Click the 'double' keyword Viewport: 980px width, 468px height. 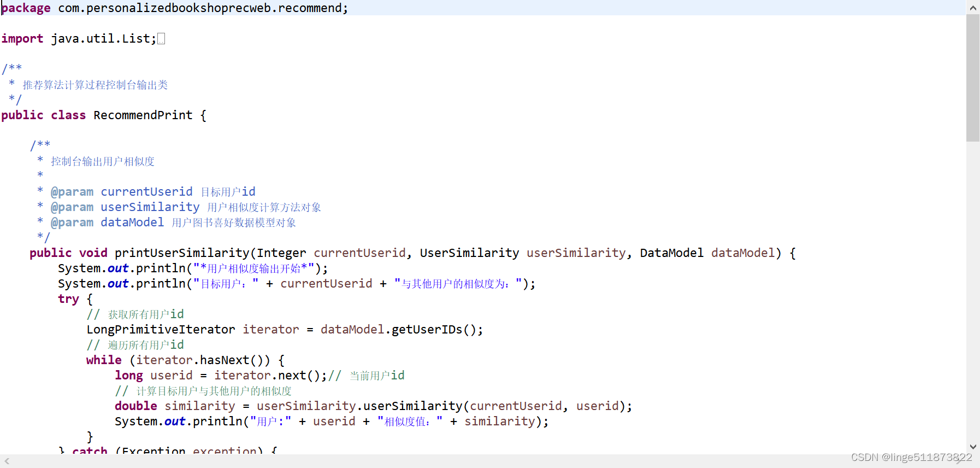136,406
